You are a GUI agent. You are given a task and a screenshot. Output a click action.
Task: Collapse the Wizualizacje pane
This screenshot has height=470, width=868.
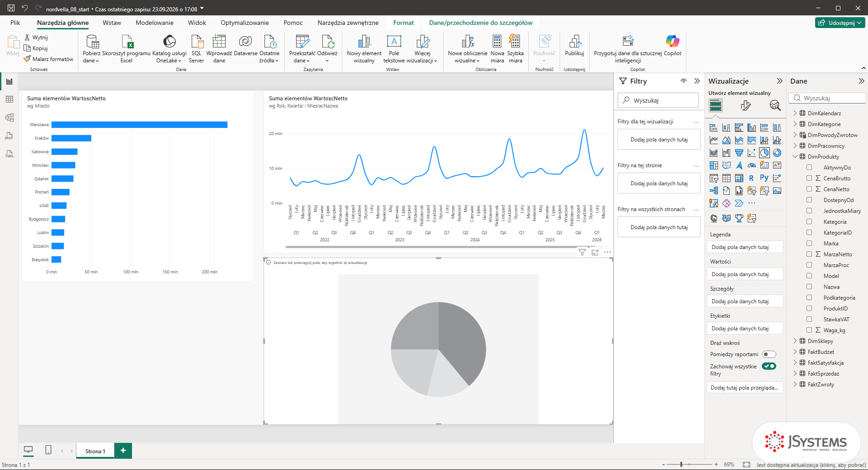[779, 81]
